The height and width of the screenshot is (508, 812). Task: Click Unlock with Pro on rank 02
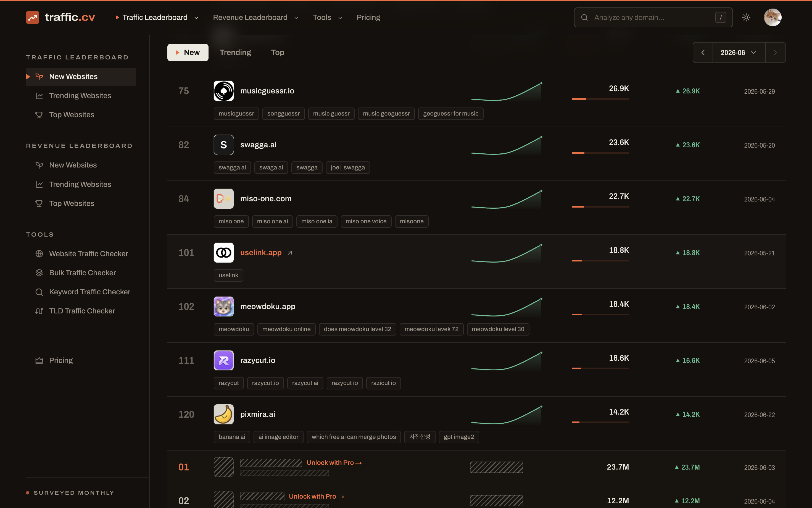pyautogui.click(x=316, y=497)
